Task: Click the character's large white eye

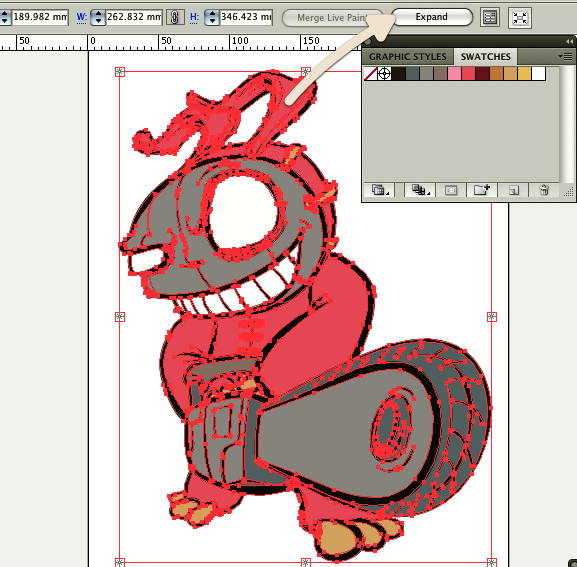Action: tap(244, 212)
